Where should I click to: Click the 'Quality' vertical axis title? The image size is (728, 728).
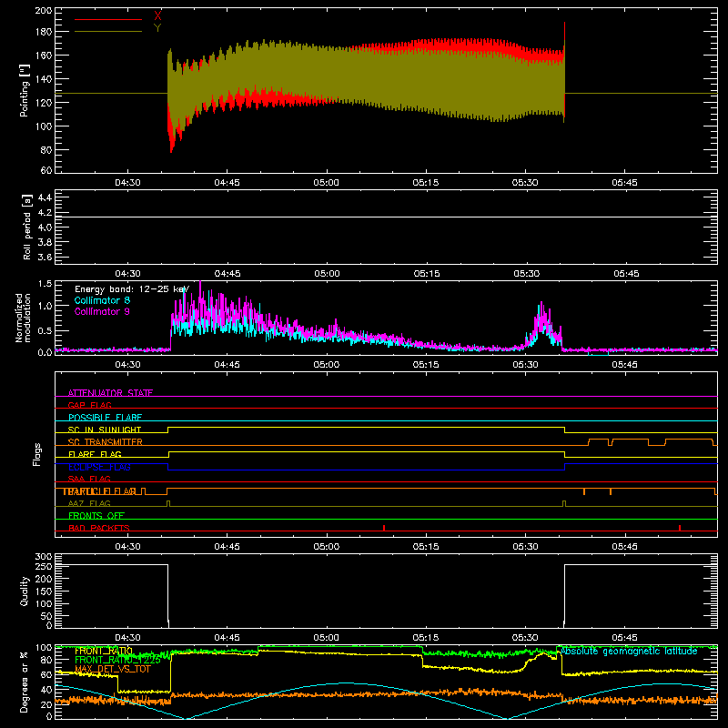point(25,591)
